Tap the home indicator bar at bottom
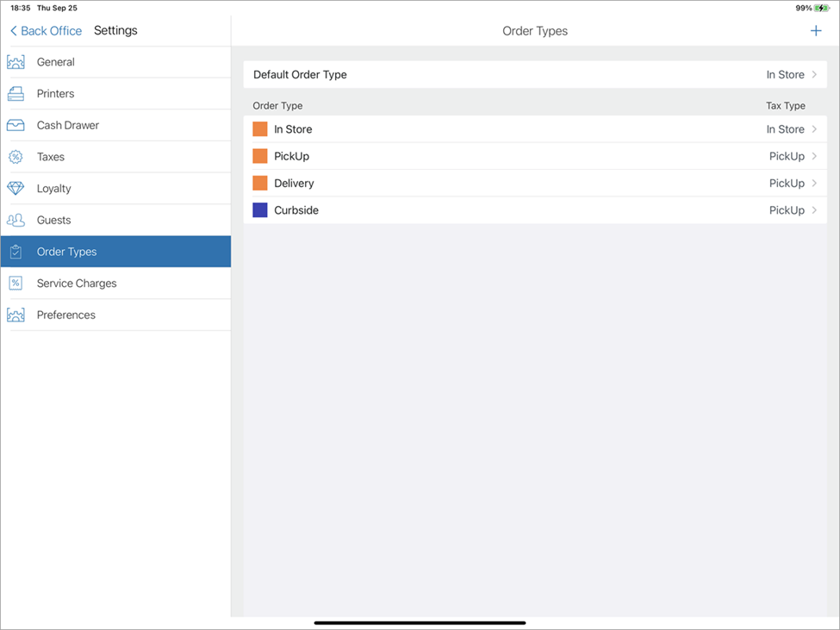Viewport: 840px width, 630px height. [420, 623]
